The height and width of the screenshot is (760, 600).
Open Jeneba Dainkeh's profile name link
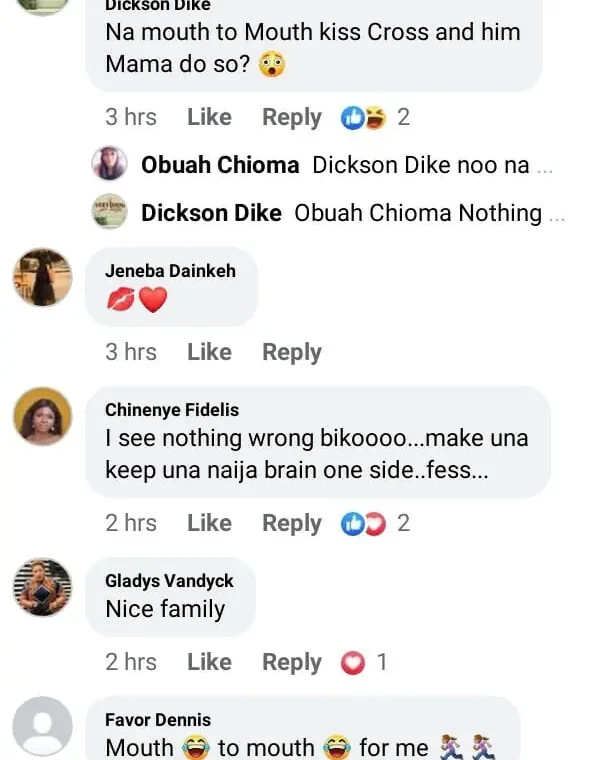170,270
